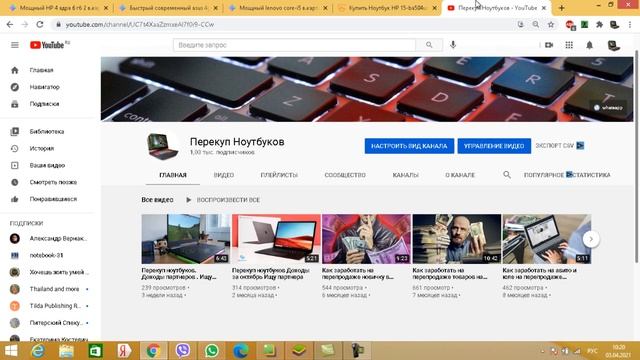The height and width of the screenshot is (360, 640).
Task: Open Windows Start menu
Action: tap(11, 351)
